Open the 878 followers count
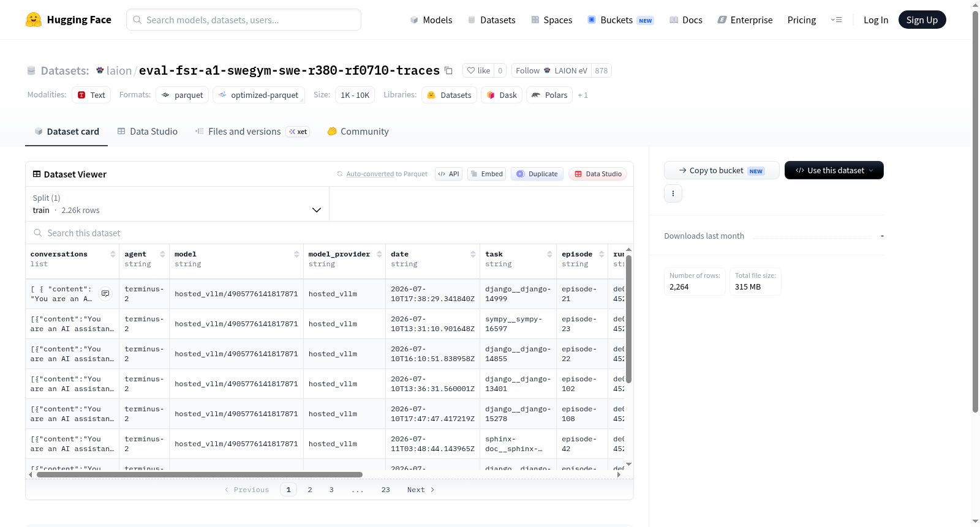Screen dimensions: 980x527 tap(601, 70)
